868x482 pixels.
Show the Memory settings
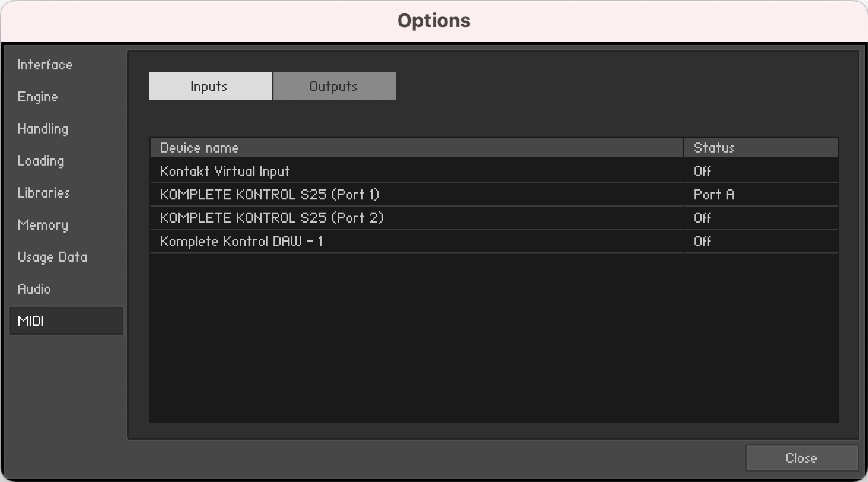click(43, 225)
